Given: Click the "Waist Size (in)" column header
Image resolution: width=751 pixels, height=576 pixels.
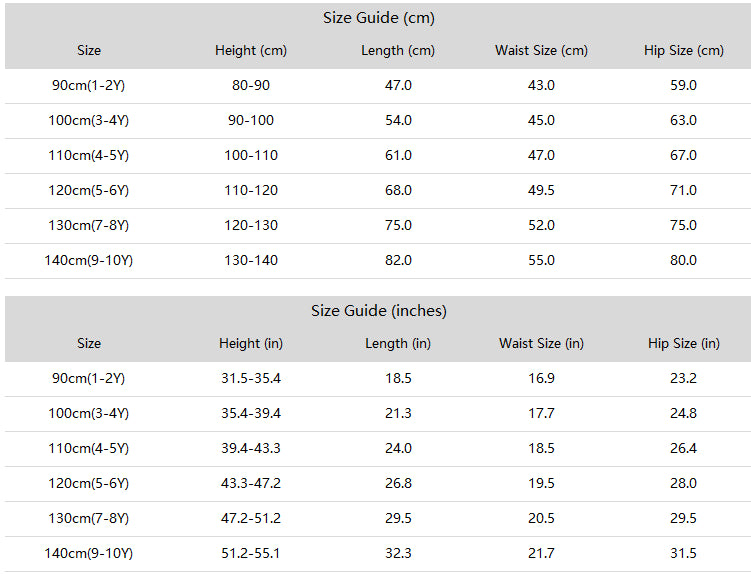Looking at the screenshot, I should click(x=541, y=344).
